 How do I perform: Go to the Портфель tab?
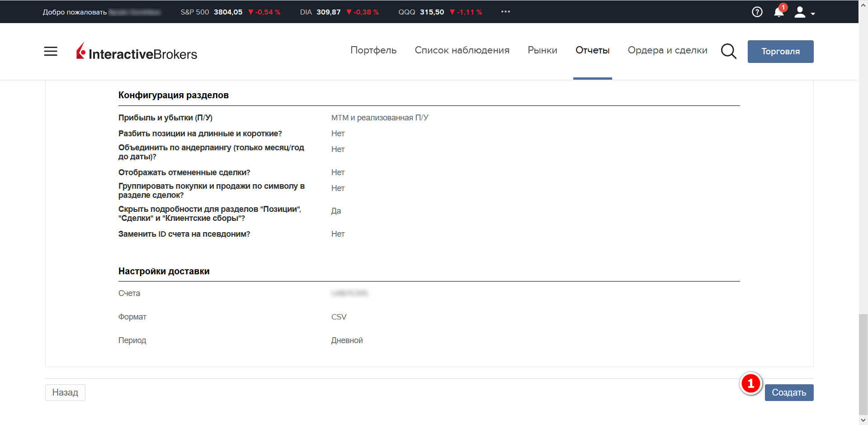click(373, 50)
